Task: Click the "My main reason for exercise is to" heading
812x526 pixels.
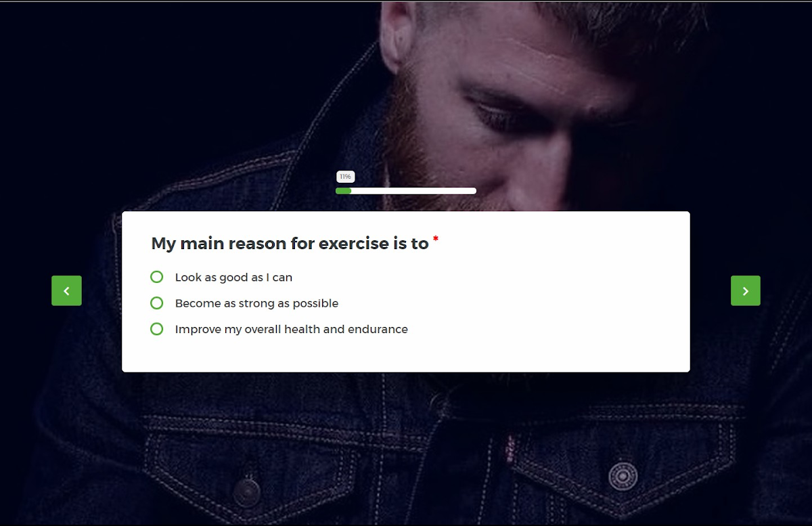Action: (x=290, y=244)
